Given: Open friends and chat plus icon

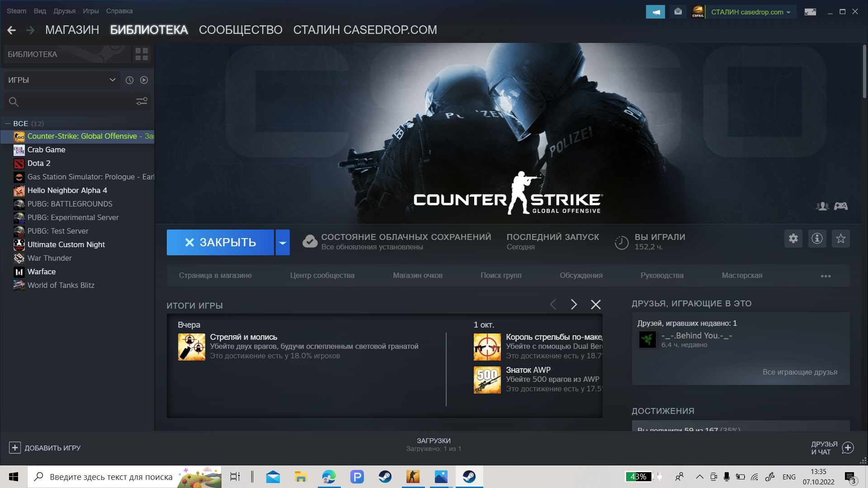Looking at the screenshot, I should [x=848, y=448].
